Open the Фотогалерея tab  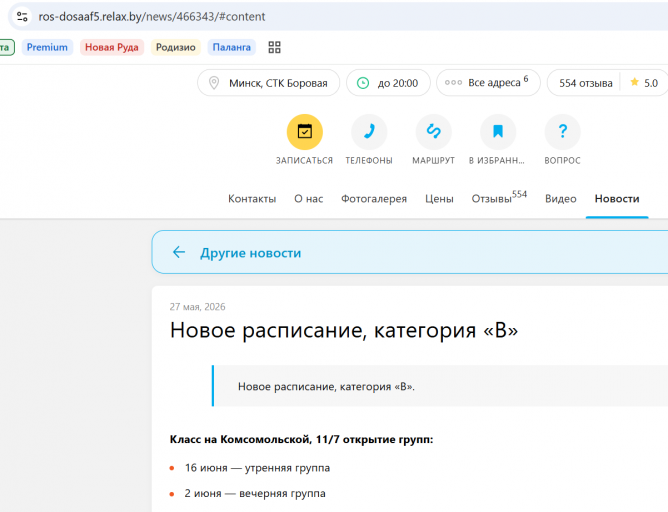tap(374, 199)
